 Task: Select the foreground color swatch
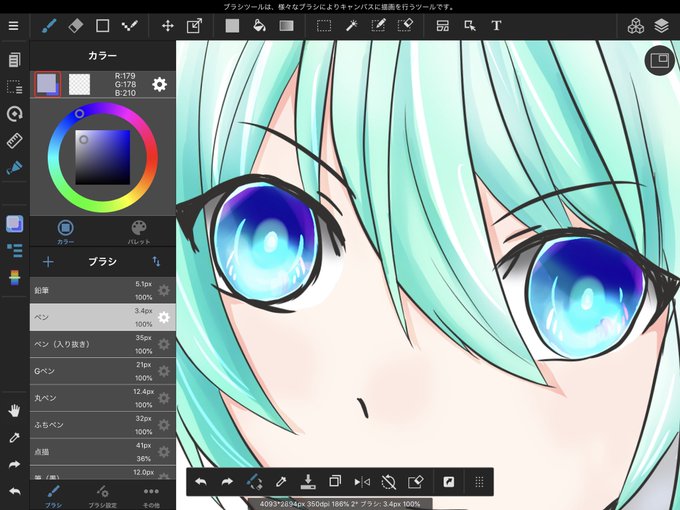point(47,84)
